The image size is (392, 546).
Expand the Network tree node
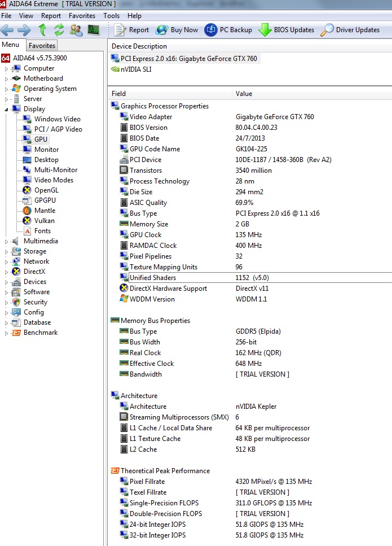click(6, 261)
